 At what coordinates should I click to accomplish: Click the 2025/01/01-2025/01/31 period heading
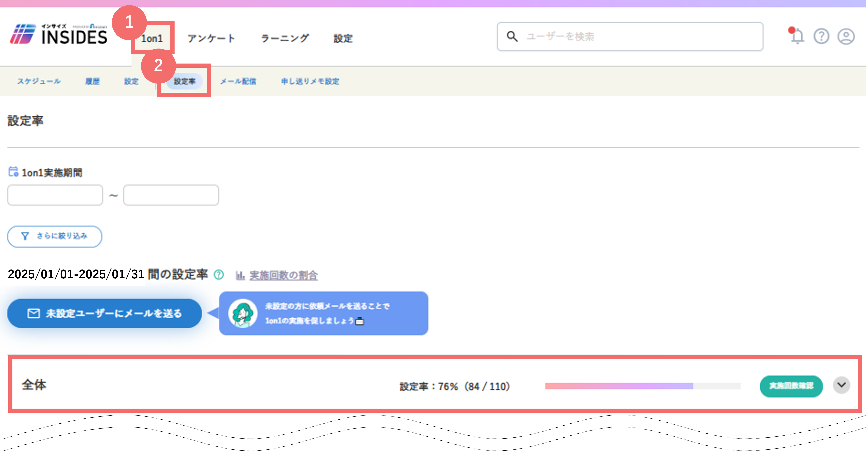76,274
